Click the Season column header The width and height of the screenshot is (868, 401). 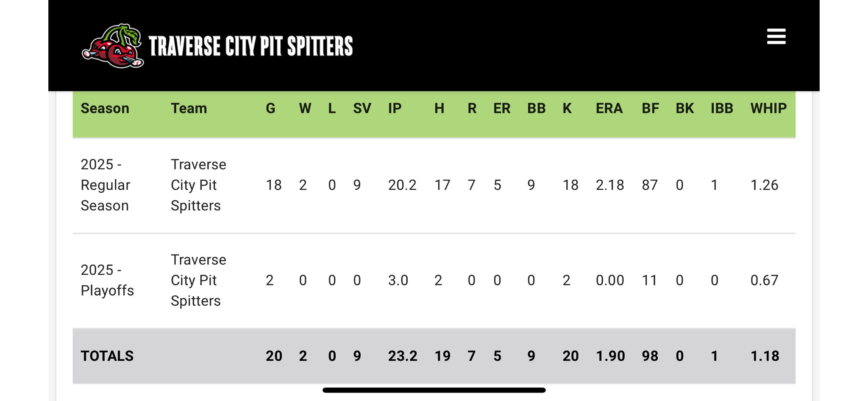click(x=105, y=109)
